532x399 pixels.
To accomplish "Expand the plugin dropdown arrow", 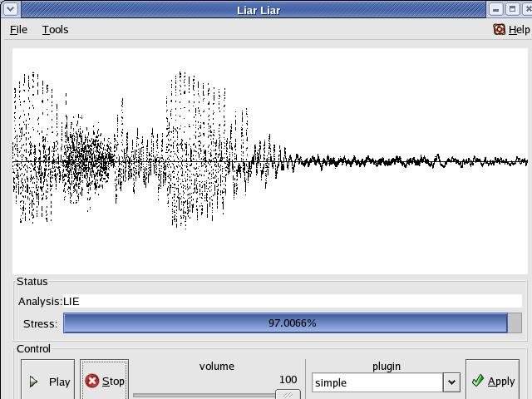I will coord(451,382).
